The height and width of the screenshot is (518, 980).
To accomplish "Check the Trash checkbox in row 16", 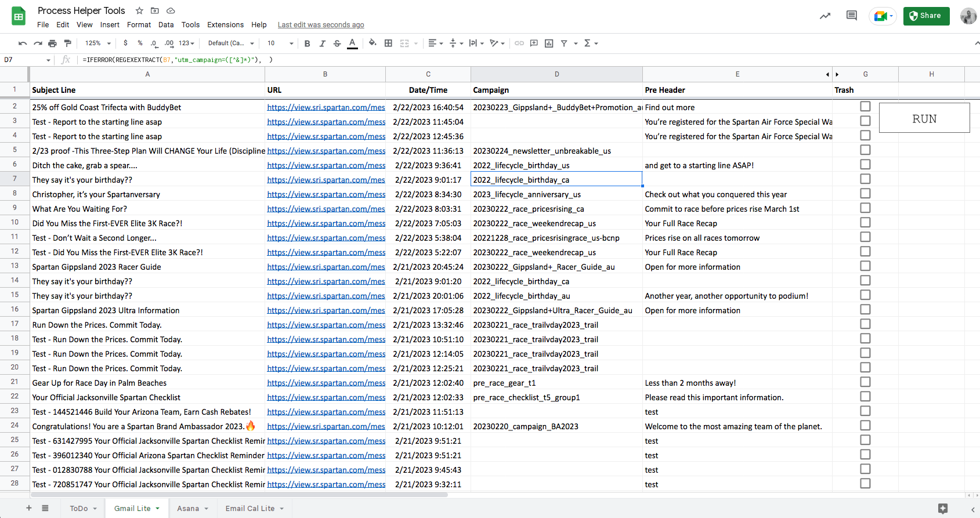I will click(865, 310).
